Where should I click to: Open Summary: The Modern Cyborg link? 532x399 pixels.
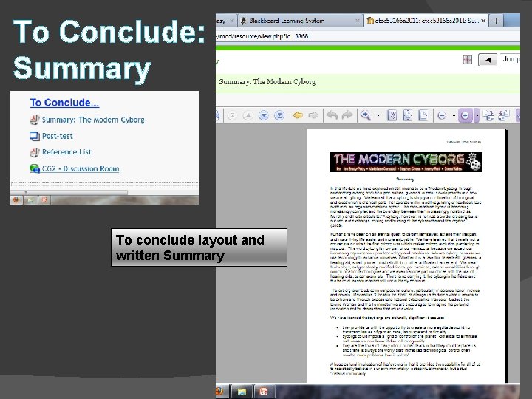pyautogui.click(x=93, y=120)
